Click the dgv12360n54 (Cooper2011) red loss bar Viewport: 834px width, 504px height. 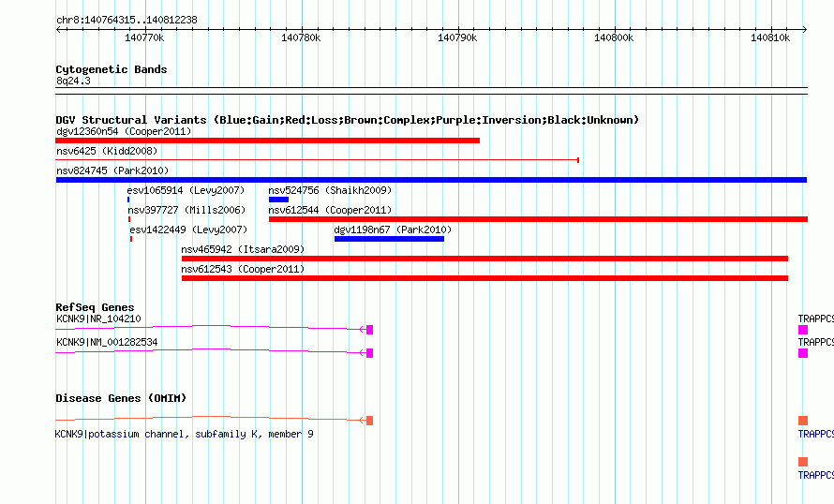[x=268, y=141]
